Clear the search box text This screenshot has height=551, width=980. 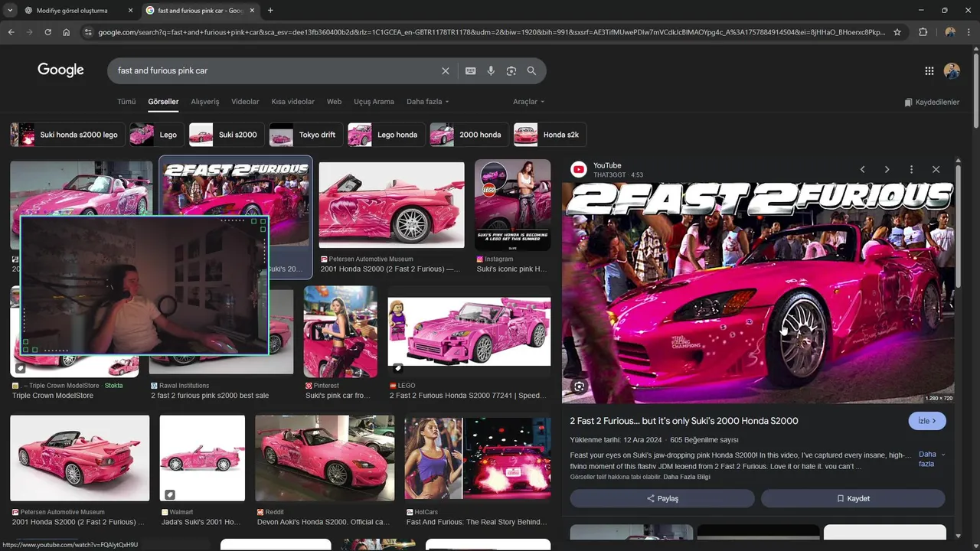(x=446, y=70)
